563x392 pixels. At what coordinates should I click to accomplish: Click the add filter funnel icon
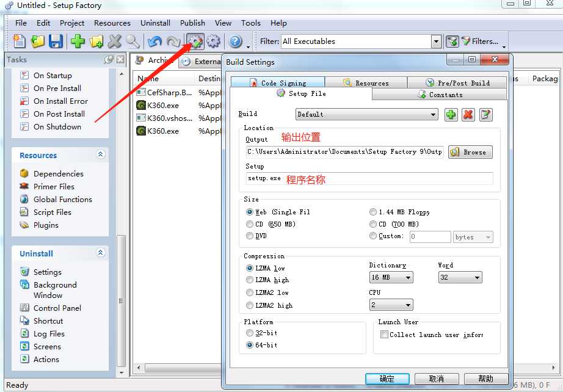[452, 42]
